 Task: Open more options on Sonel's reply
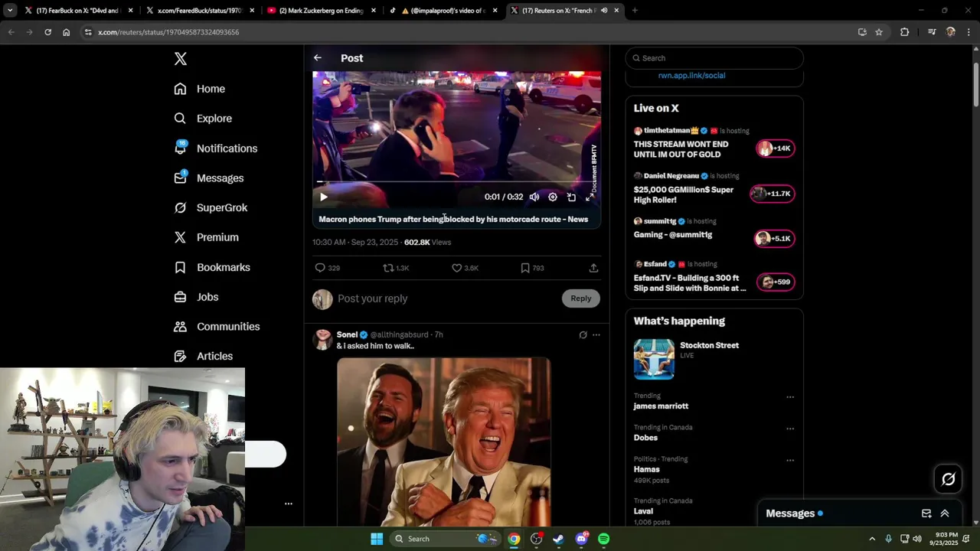coord(596,335)
